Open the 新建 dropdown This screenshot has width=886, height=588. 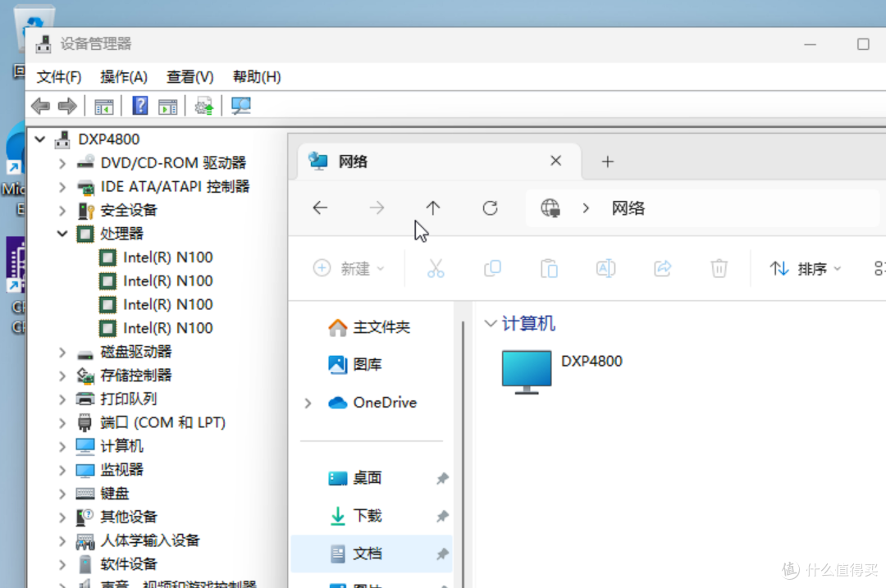tap(349, 268)
